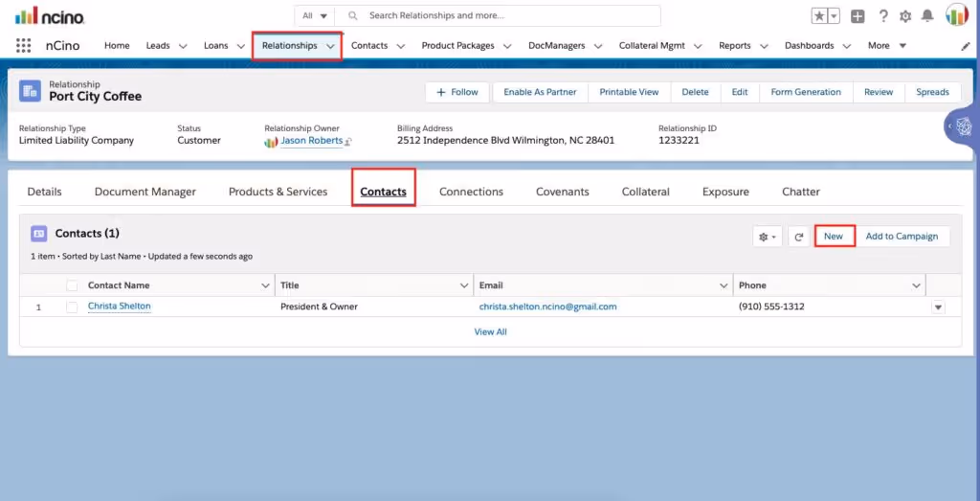Screen dimensions: 980x501
Task: Click the Jason Roberts owner avatar icon
Action: pos(271,142)
